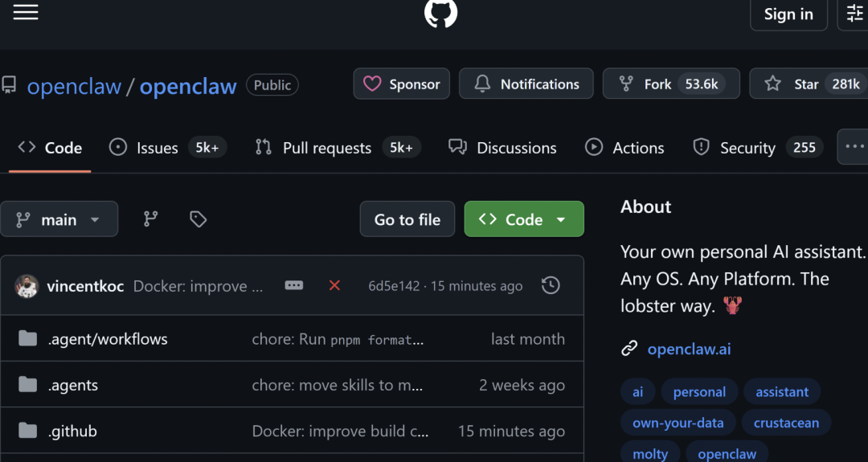The width and height of the screenshot is (868, 462).
Task: Click the GitHub octocat logo
Action: click(440, 12)
